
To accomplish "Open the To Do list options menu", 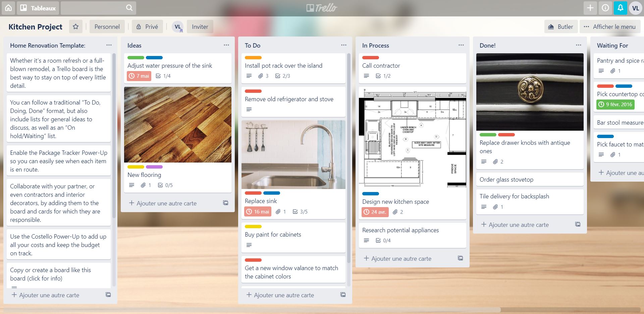I will (x=343, y=45).
